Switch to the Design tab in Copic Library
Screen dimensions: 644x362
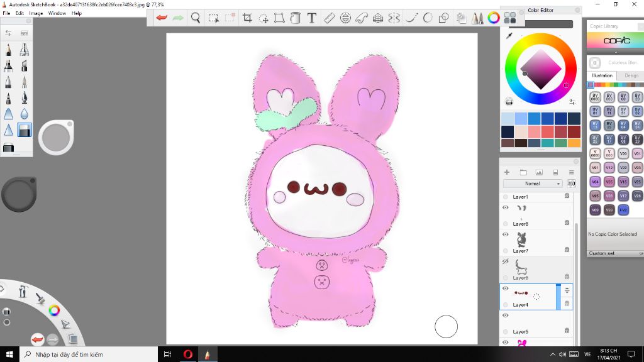(631, 75)
